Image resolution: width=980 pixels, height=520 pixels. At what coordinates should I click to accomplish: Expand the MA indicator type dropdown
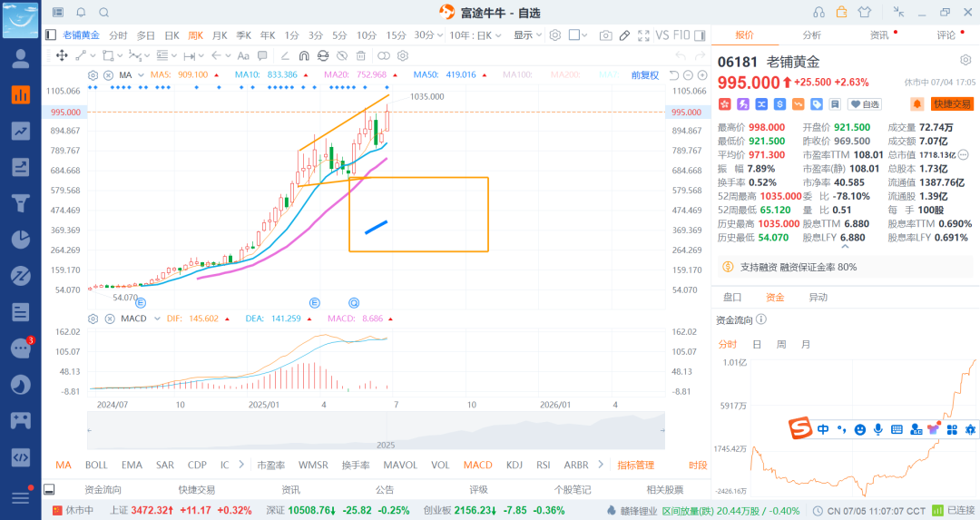point(142,75)
